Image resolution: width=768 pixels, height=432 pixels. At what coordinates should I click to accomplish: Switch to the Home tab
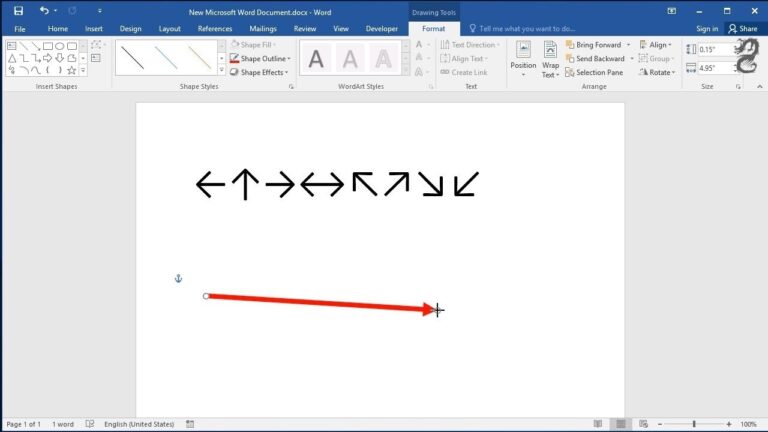[58, 29]
